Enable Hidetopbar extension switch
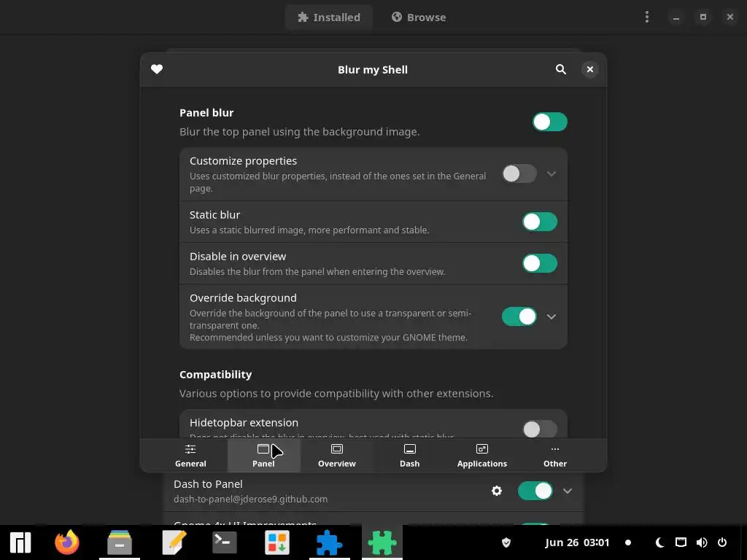Screen dimensions: 747x560 tap(540, 429)
